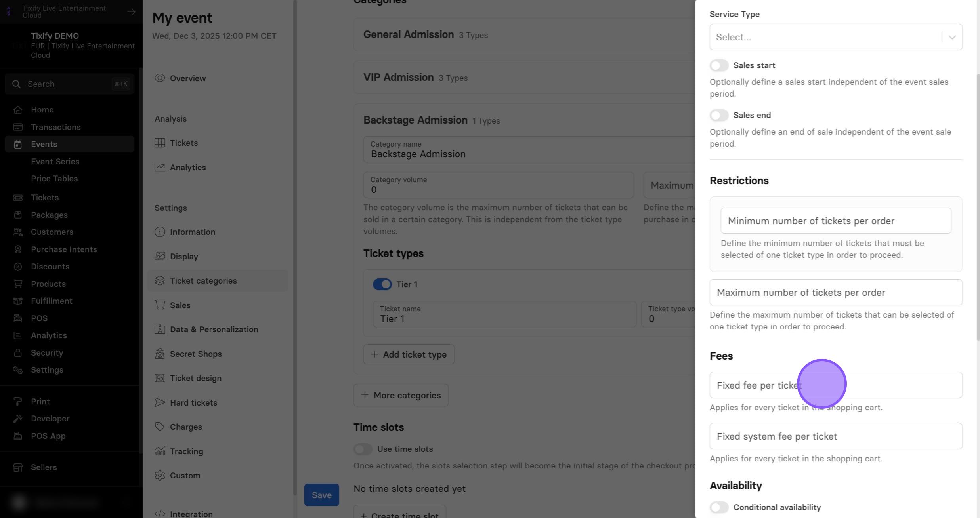Click Add ticket type button

click(409, 354)
